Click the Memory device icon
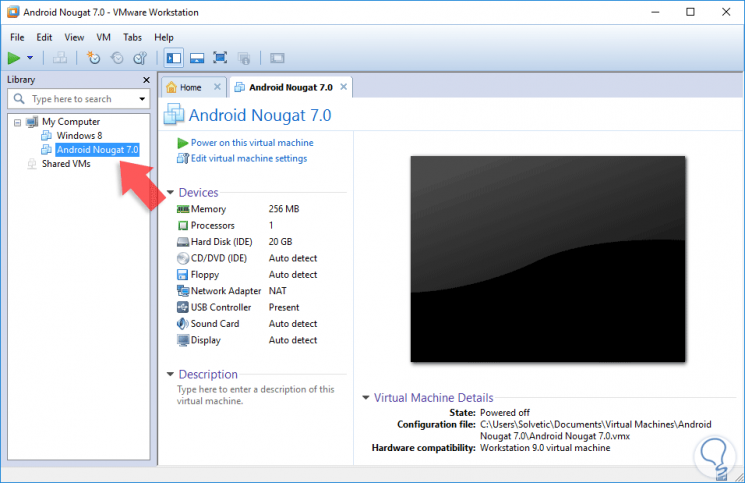Viewport: 745px width, 483px height. pyautogui.click(x=183, y=209)
